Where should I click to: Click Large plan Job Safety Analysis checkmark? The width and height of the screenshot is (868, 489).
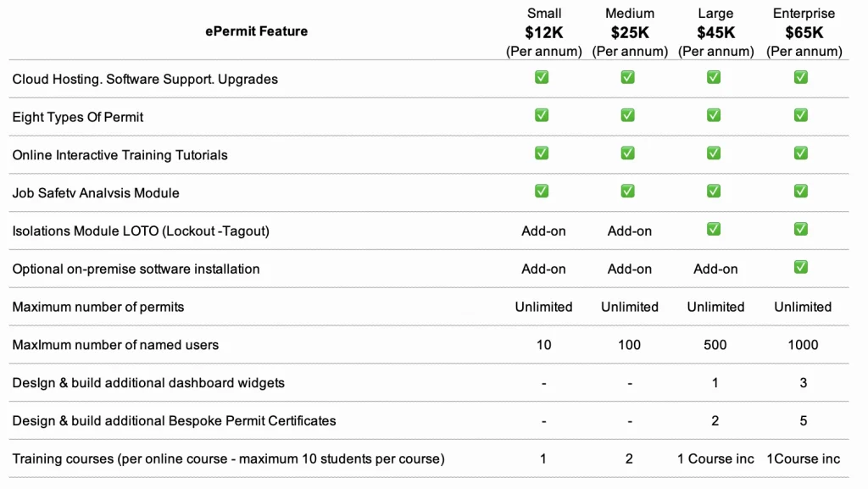pos(714,192)
